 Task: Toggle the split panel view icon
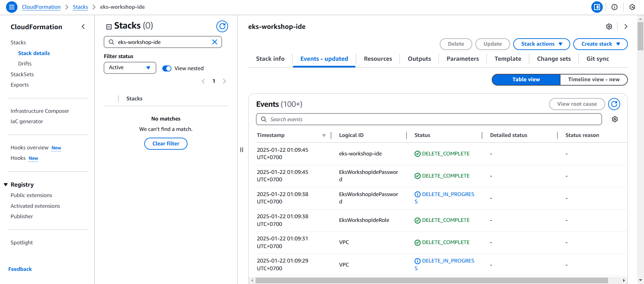click(597, 7)
